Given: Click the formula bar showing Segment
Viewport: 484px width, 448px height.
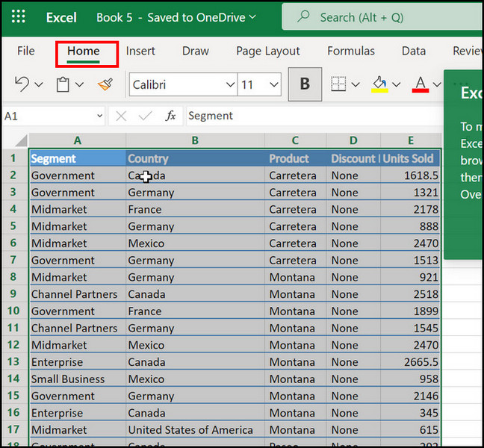Looking at the screenshot, I should tap(315, 116).
